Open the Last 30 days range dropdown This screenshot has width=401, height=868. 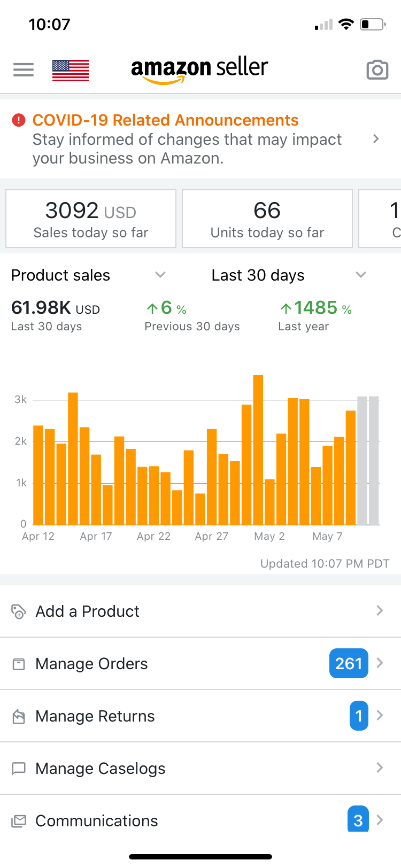360,275
